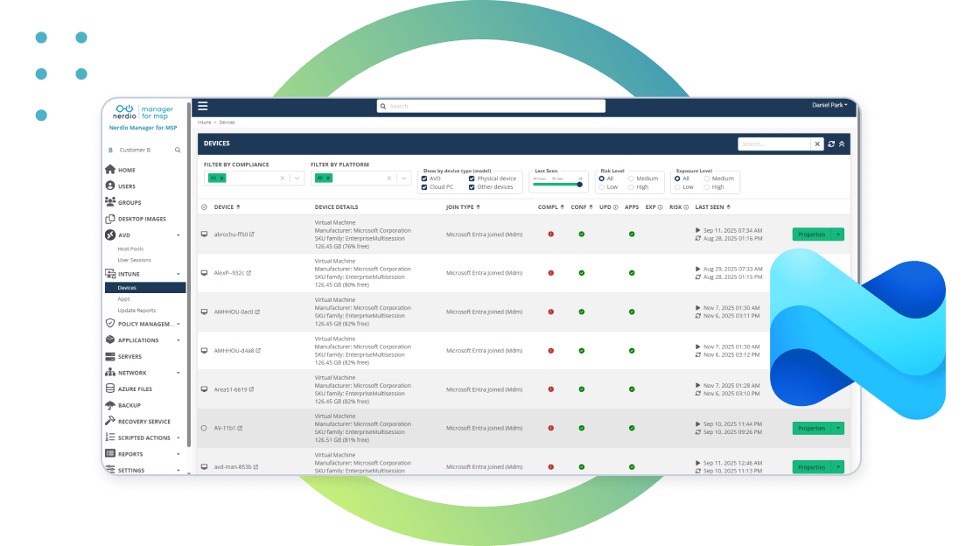The width and height of the screenshot is (980, 546).
Task: Click the Last Seen slider handle
Action: [579, 184]
